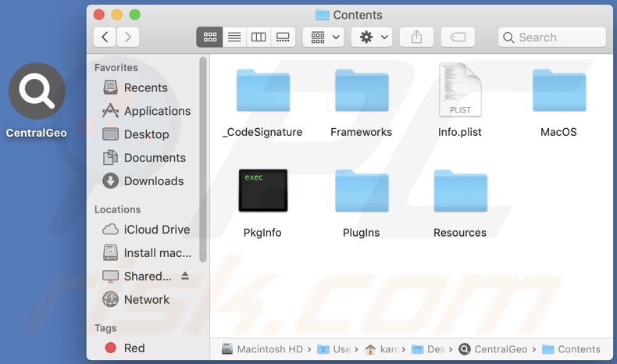Open Applications in the sidebar
Screen dimensions: 617x364
click(x=146, y=111)
